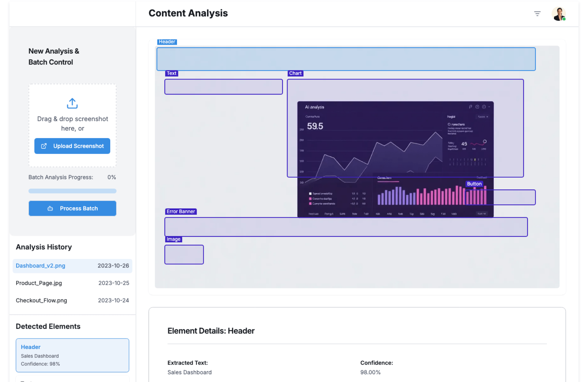Viewport: 588px width, 382px height.
Task: Select the Text bounding box region
Action: [223, 87]
